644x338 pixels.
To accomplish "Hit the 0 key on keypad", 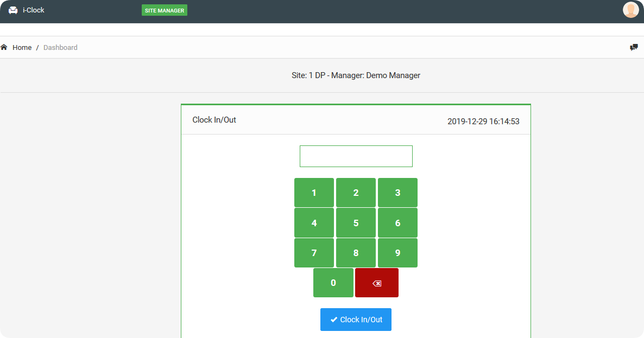I will tap(333, 283).
